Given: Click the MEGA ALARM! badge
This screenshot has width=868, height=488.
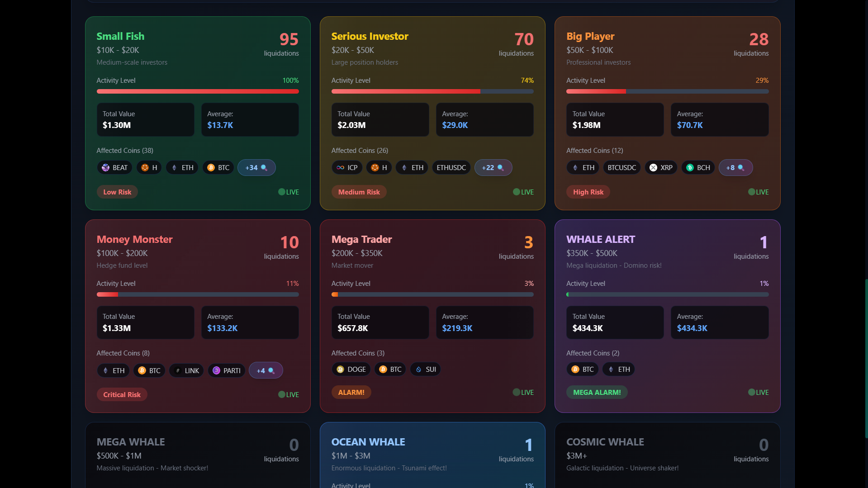Looking at the screenshot, I should (x=597, y=393).
